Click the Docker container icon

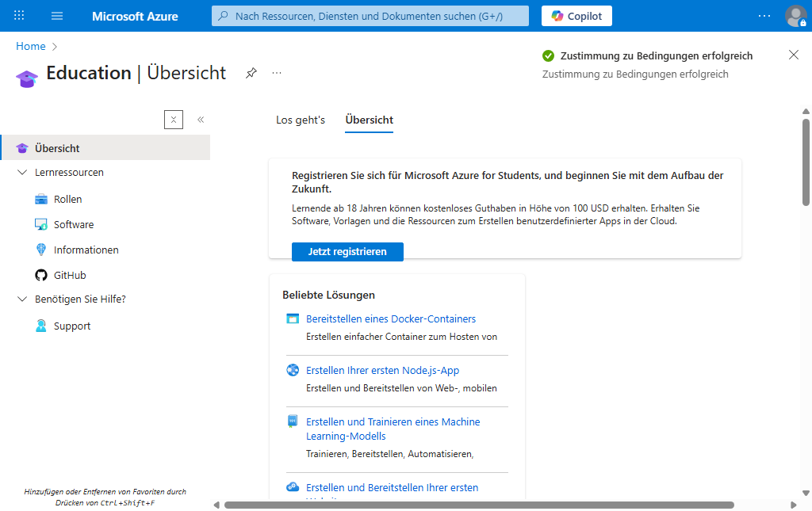tap(293, 318)
